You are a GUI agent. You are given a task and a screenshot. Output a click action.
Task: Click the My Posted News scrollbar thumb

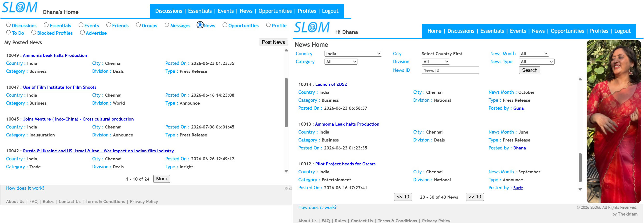pyautogui.click(x=286, y=102)
